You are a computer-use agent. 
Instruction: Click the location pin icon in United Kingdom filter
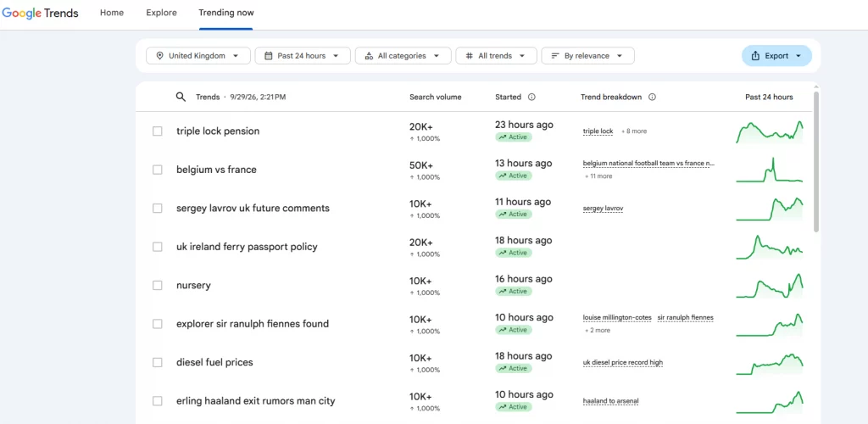coord(160,56)
